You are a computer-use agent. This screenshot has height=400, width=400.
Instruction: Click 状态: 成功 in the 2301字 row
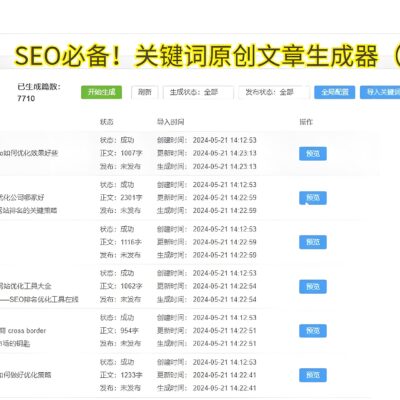click(x=117, y=185)
